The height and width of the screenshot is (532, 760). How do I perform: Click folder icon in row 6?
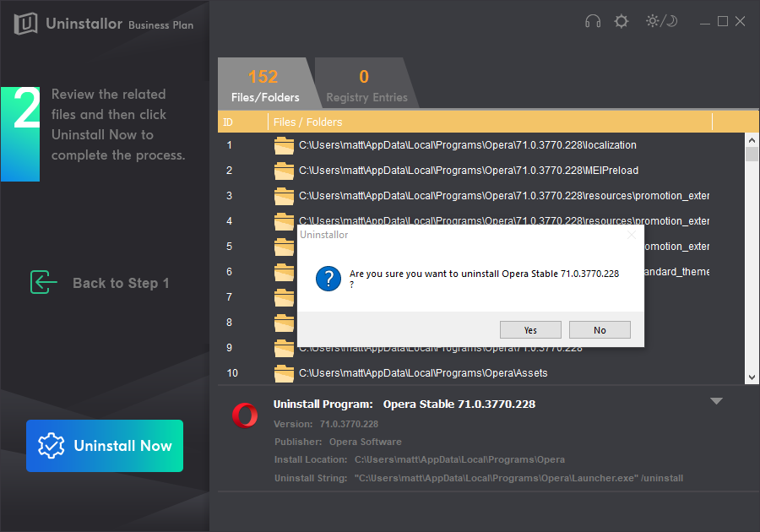tap(284, 272)
